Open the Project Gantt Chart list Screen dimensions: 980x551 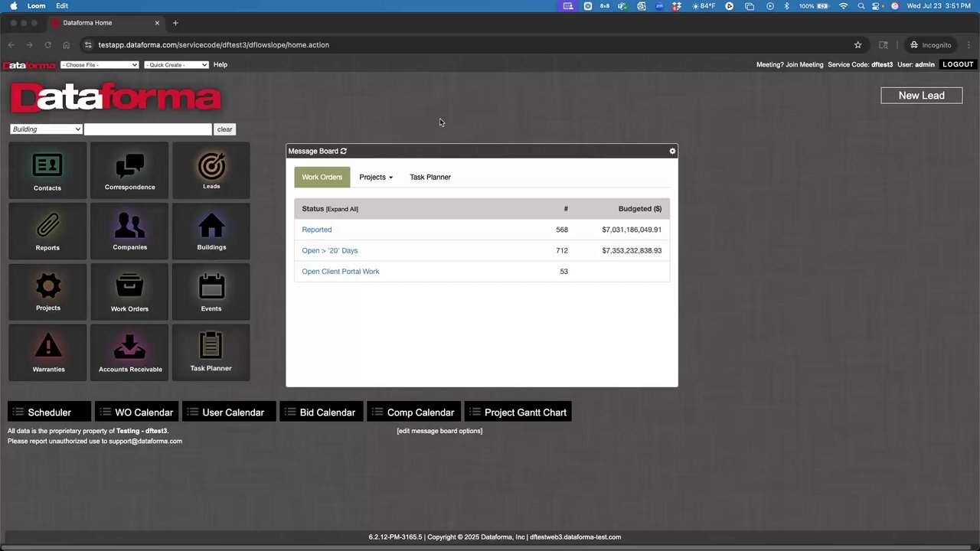coord(518,412)
